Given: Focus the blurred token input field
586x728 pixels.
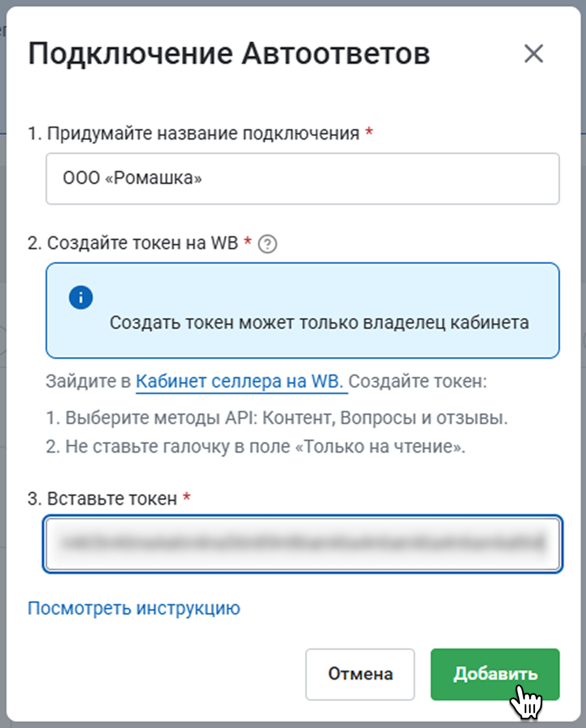Looking at the screenshot, I should (302, 543).
